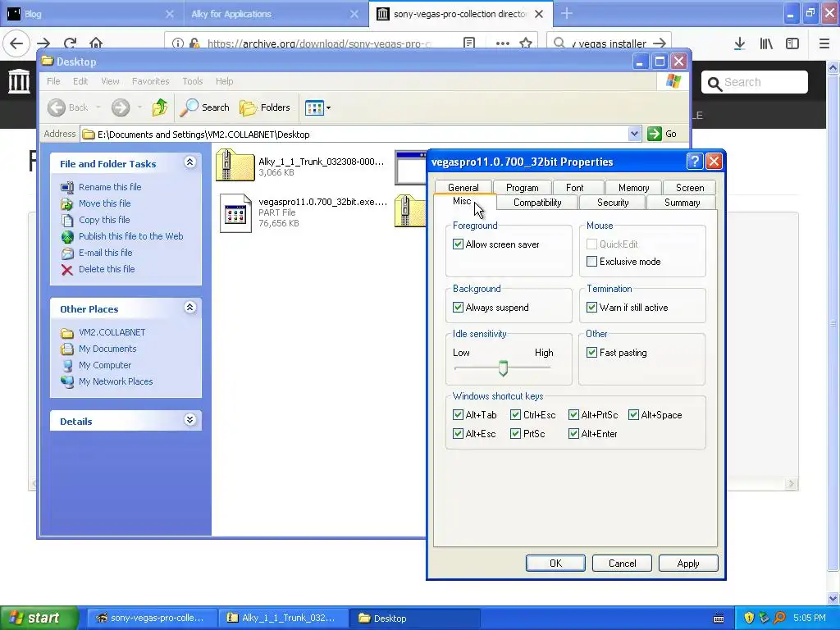Collapse Other Places panel
The width and height of the screenshot is (840, 630).
point(189,308)
